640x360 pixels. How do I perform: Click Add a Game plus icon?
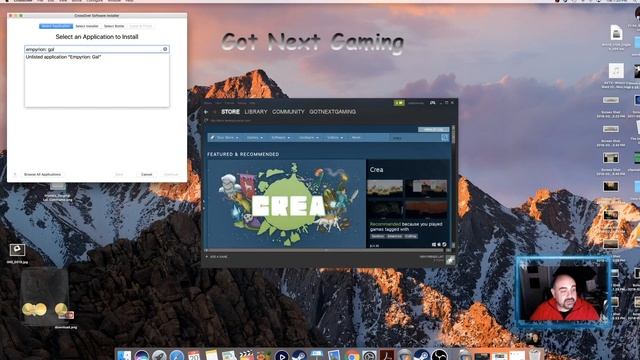(207, 257)
